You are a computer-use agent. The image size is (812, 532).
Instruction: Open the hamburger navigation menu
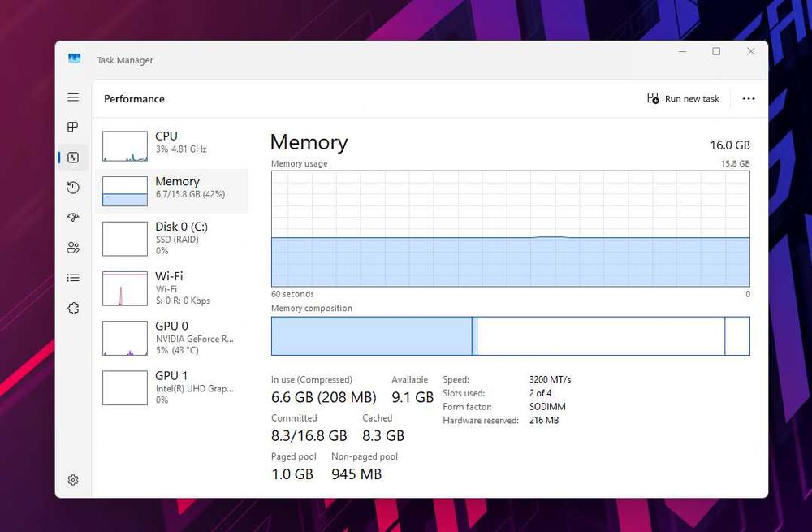coord(73,97)
